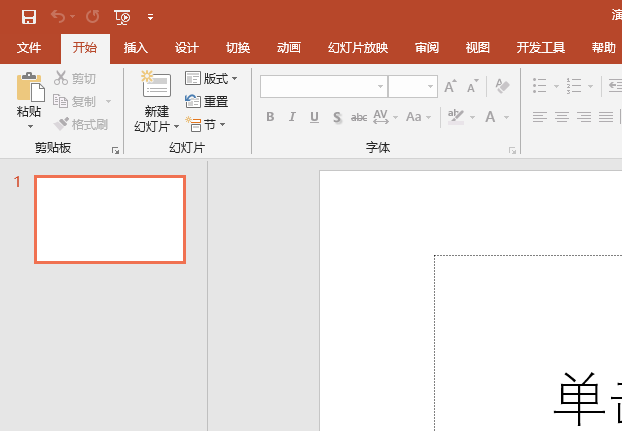This screenshot has width=622, height=431.
Task: Undo the last action
Action: [58, 17]
